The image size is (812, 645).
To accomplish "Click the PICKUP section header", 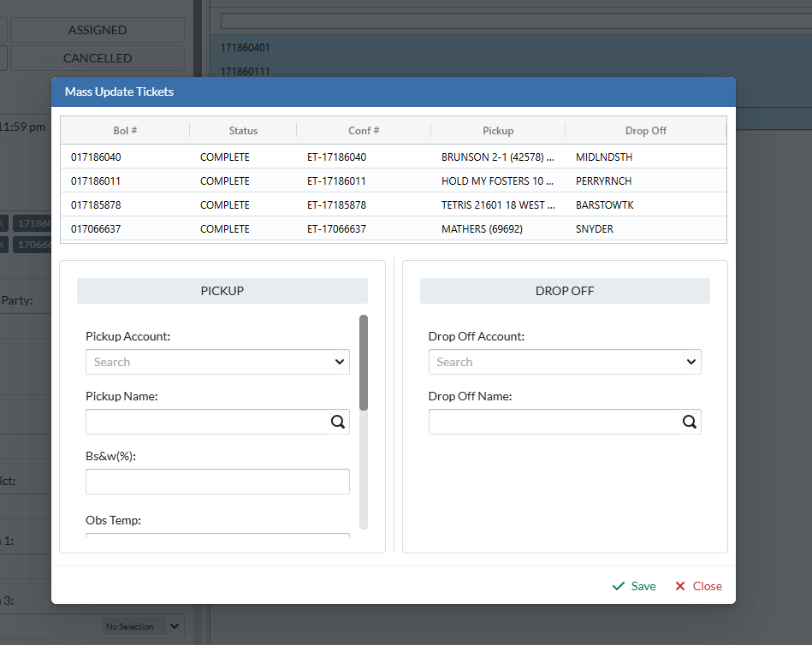I will tap(222, 291).
